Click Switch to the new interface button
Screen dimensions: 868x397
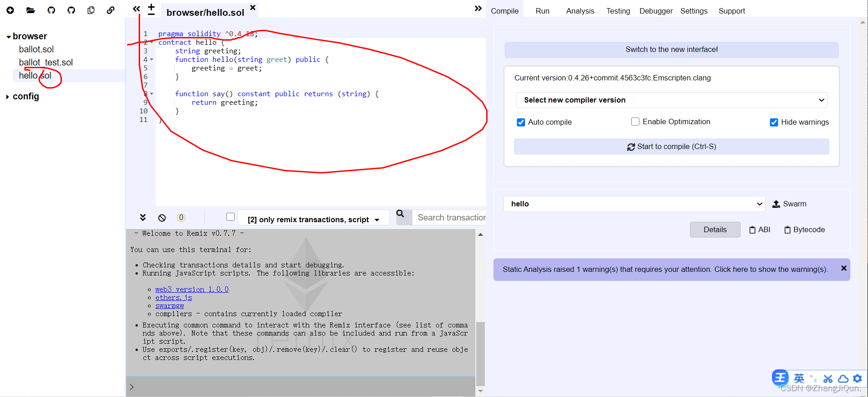point(671,50)
